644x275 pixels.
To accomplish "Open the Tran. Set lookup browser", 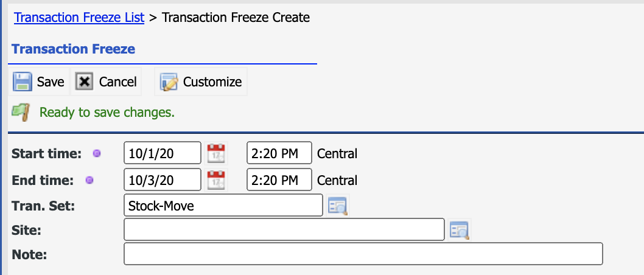I will click(338, 205).
